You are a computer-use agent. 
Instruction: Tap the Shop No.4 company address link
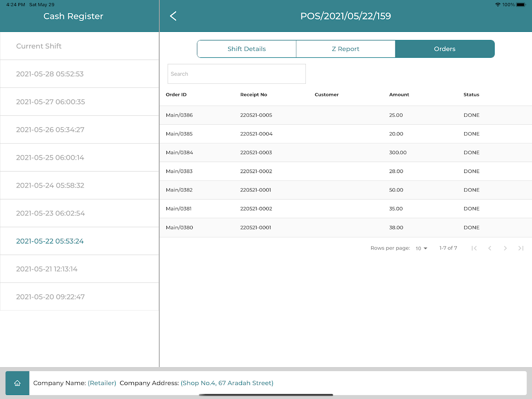click(x=227, y=383)
